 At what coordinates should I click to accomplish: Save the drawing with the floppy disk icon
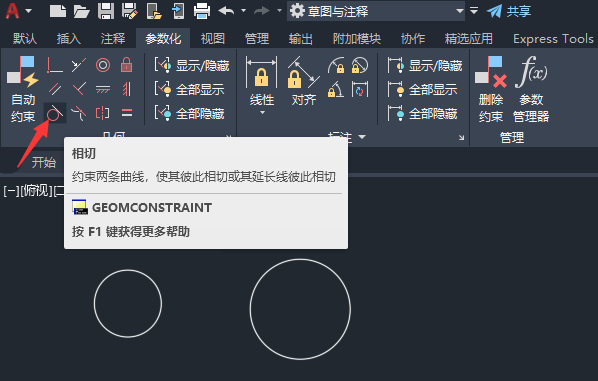[x=106, y=11]
